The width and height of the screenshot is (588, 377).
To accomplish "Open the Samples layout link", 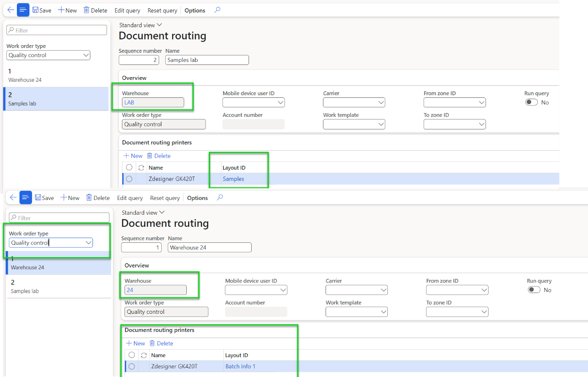I will tap(233, 179).
